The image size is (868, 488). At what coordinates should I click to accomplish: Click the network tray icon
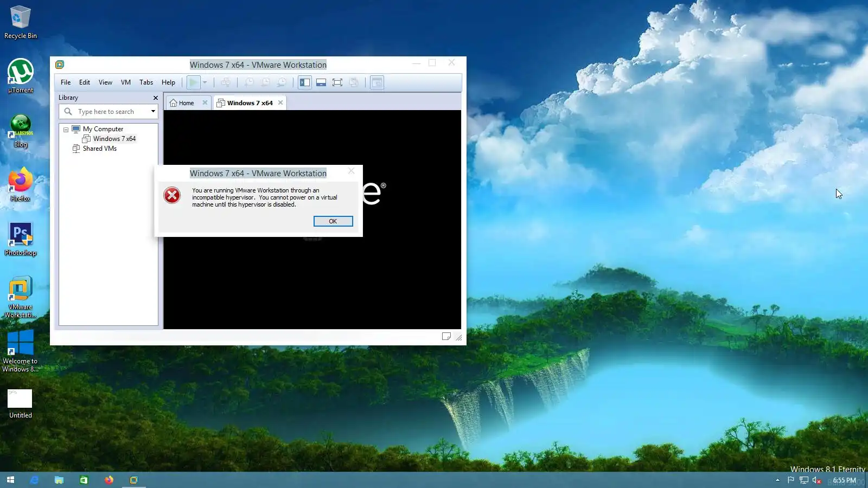[804, 480]
